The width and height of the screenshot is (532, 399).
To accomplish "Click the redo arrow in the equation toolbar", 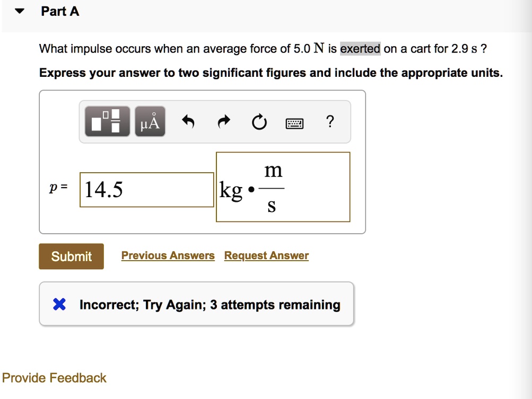I will pos(223,121).
